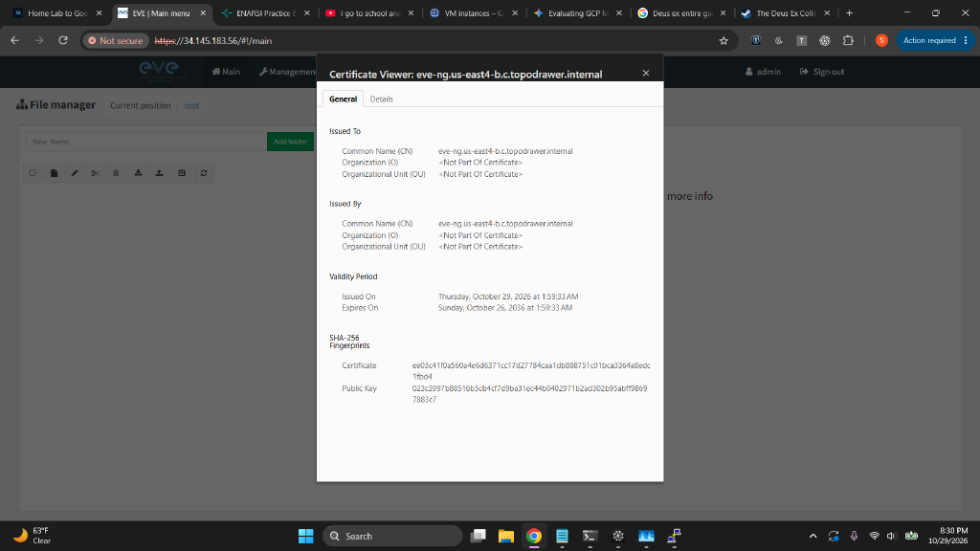Click the Expires On date value
The width and height of the screenshot is (980, 551).
[505, 308]
